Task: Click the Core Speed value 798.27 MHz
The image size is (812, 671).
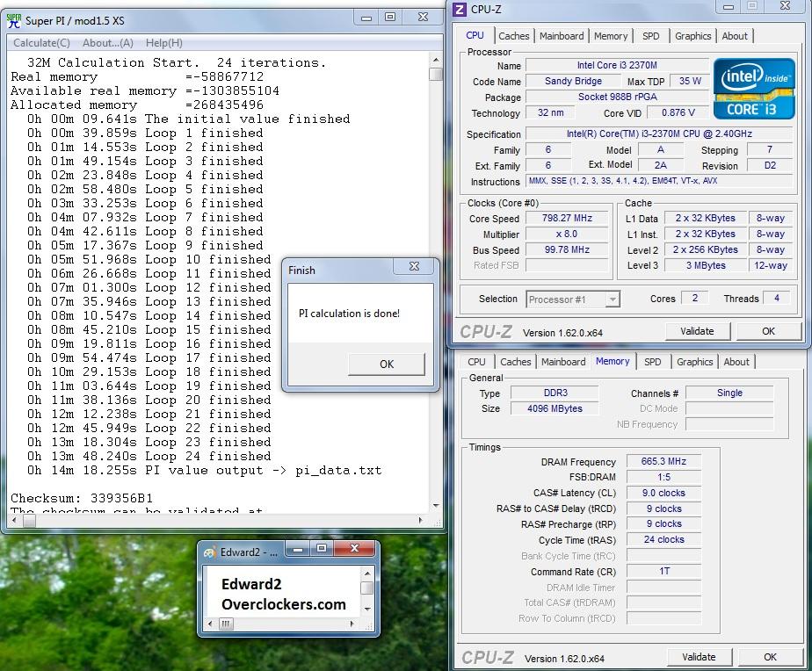Action: [x=567, y=218]
